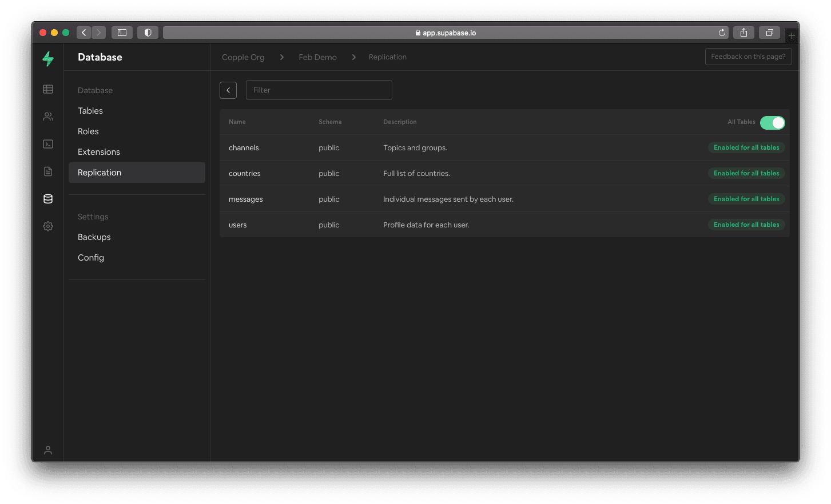Reload the page in address bar
The height and width of the screenshot is (504, 831).
[x=722, y=33]
